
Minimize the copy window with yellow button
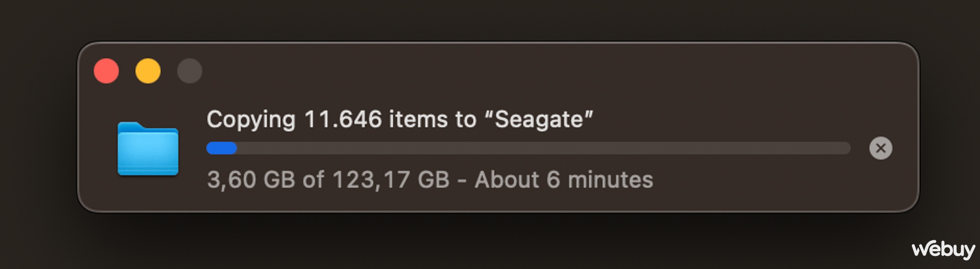pyautogui.click(x=148, y=71)
